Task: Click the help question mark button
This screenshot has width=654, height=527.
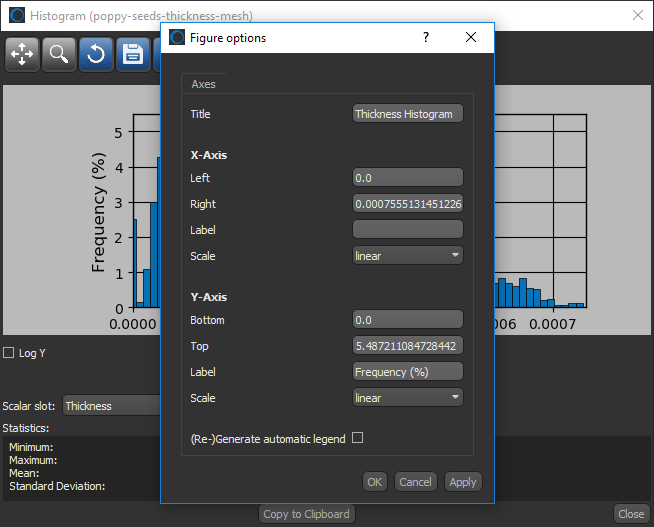Action: 426,38
